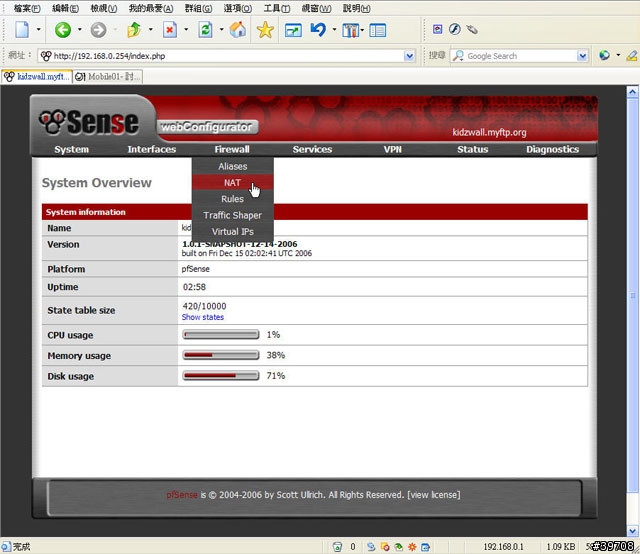Open the Diagnostics navigation menu

pyautogui.click(x=552, y=149)
